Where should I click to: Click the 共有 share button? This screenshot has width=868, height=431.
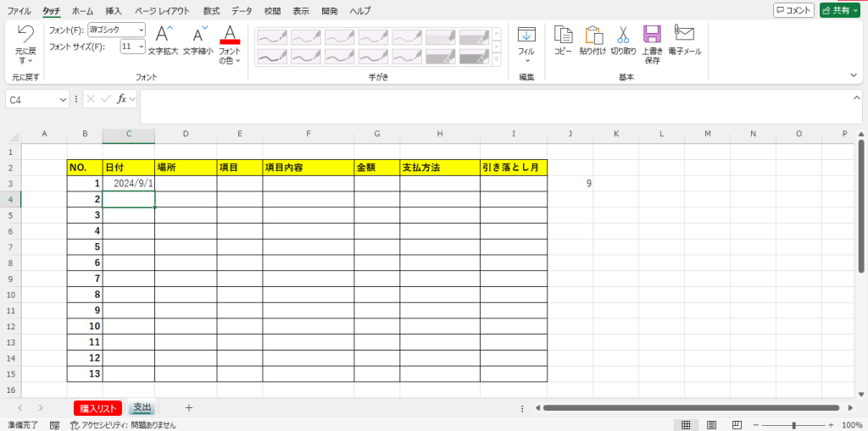840,10
